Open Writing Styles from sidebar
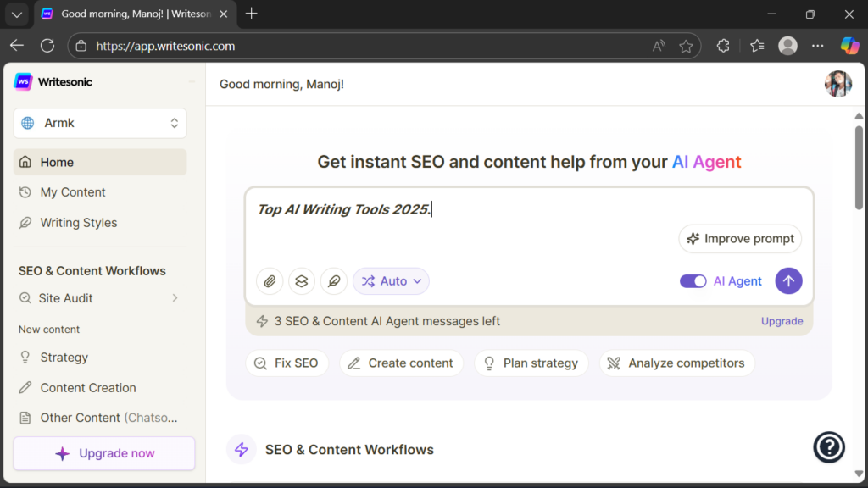Viewport: 868px width, 488px height. pyautogui.click(x=79, y=223)
